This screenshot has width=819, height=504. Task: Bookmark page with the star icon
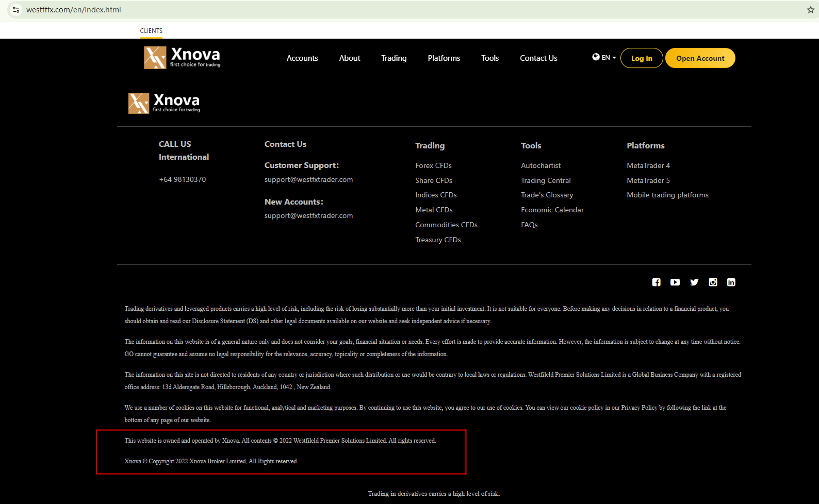(x=810, y=10)
